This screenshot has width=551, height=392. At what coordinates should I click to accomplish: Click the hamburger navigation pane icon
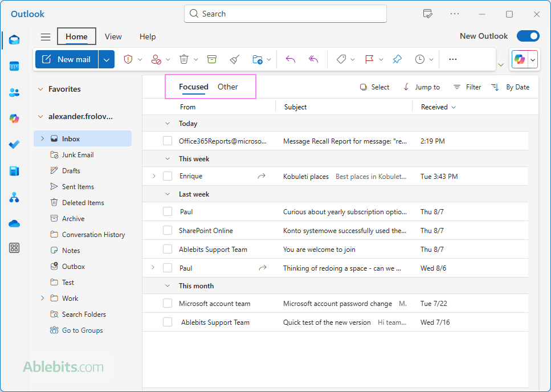tap(46, 36)
